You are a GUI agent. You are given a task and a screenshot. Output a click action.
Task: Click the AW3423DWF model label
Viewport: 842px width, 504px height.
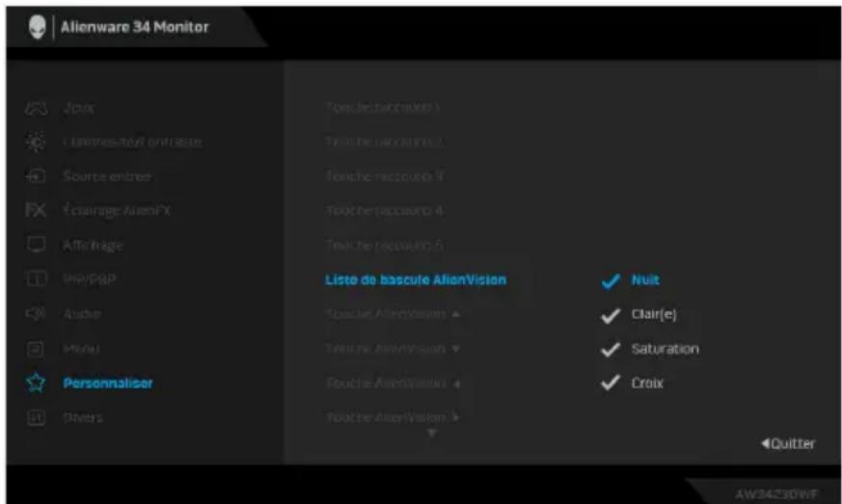click(x=776, y=493)
